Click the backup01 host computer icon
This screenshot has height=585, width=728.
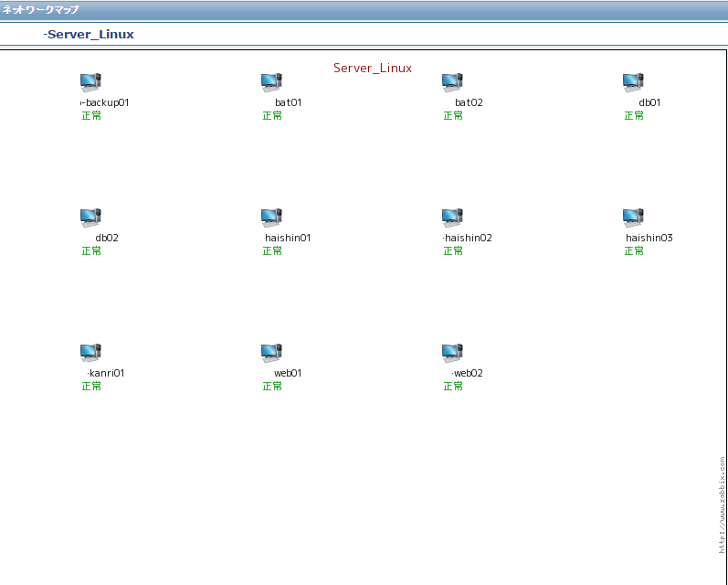[x=90, y=82]
